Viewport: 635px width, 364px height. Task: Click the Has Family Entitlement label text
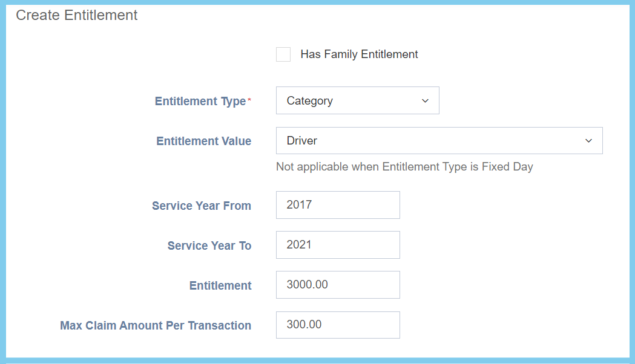pyautogui.click(x=359, y=54)
